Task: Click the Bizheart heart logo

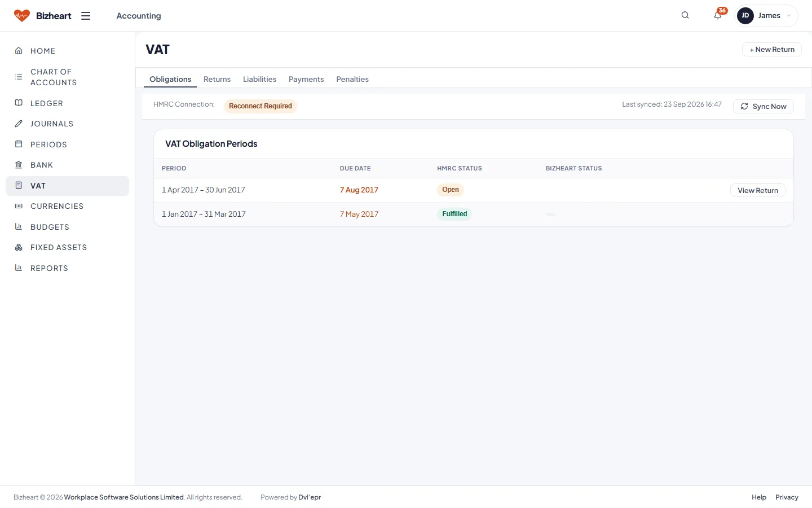Action: (21, 16)
